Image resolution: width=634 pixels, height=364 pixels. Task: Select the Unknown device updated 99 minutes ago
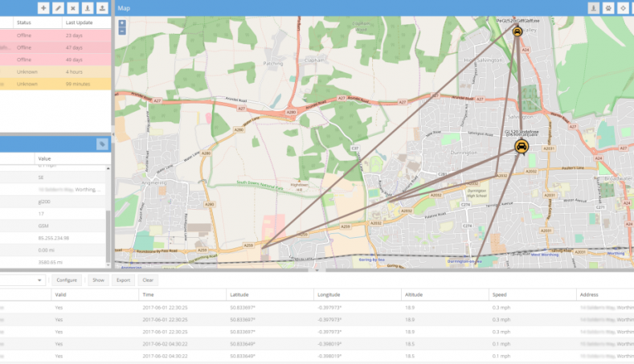(x=55, y=84)
